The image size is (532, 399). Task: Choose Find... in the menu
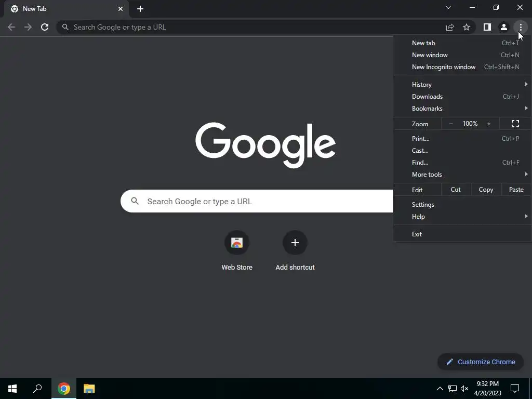pos(462,163)
